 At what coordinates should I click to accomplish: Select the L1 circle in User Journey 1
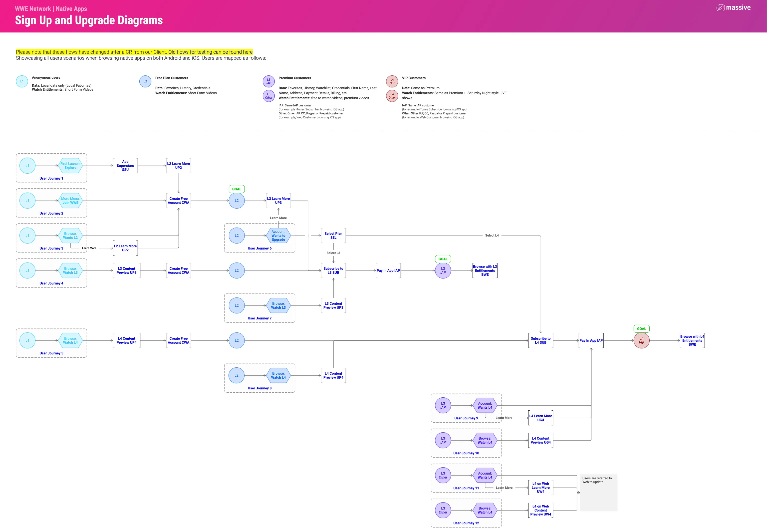27,166
